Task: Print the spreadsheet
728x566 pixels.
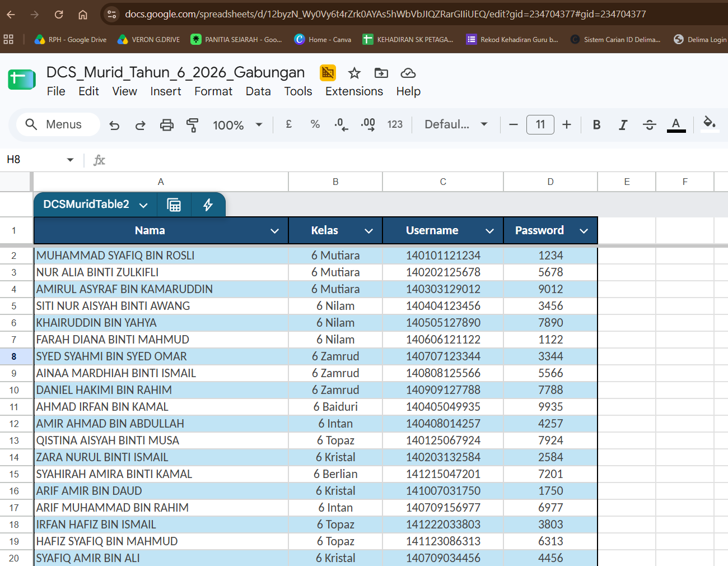Action: (x=167, y=125)
